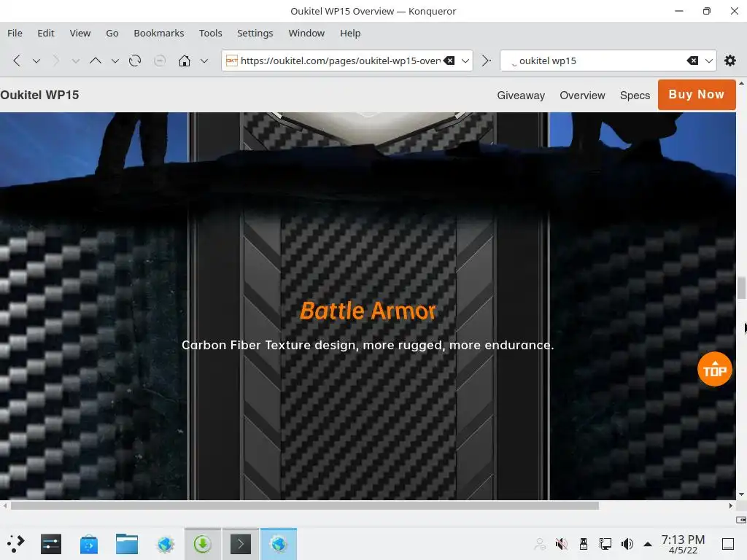
Task: Open Discover software store in taskbar
Action: click(x=88, y=544)
